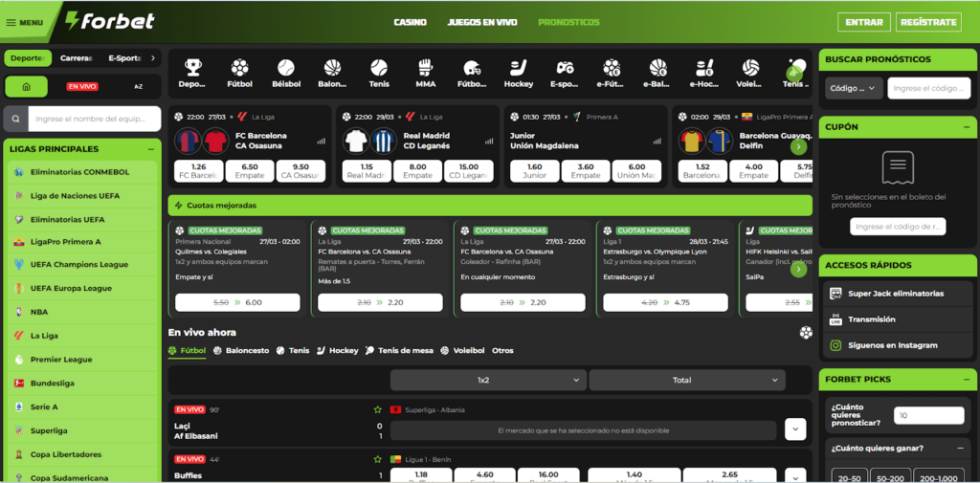Select the Voleibol icon in top row

(751, 73)
